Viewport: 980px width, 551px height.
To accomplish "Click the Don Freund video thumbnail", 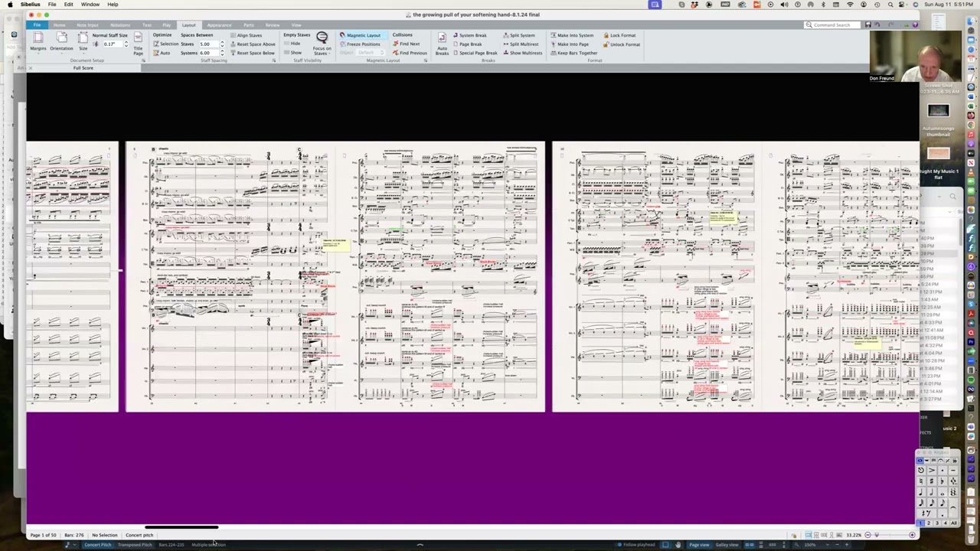I will 916,56.
